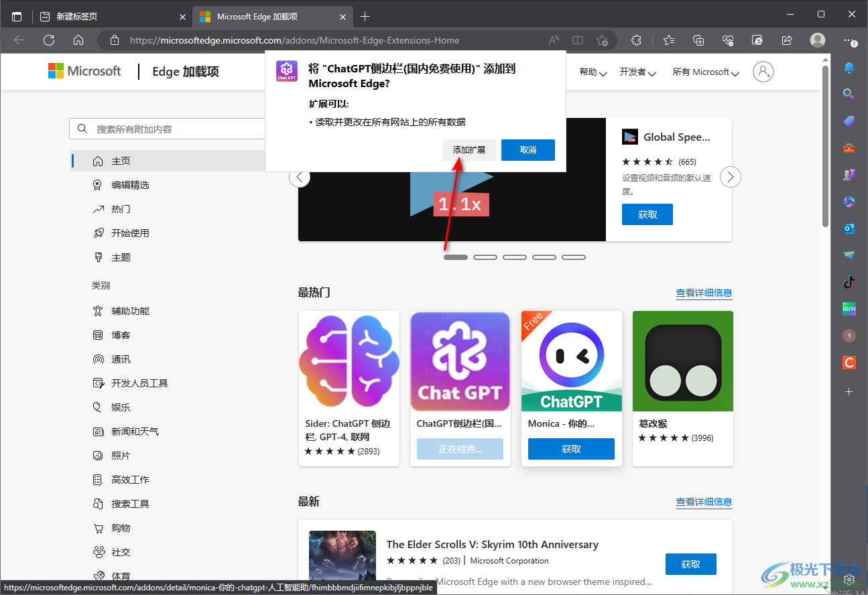Enter Immersive Reader from address bar
The height and width of the screenshot is (595, 868).
578,40
